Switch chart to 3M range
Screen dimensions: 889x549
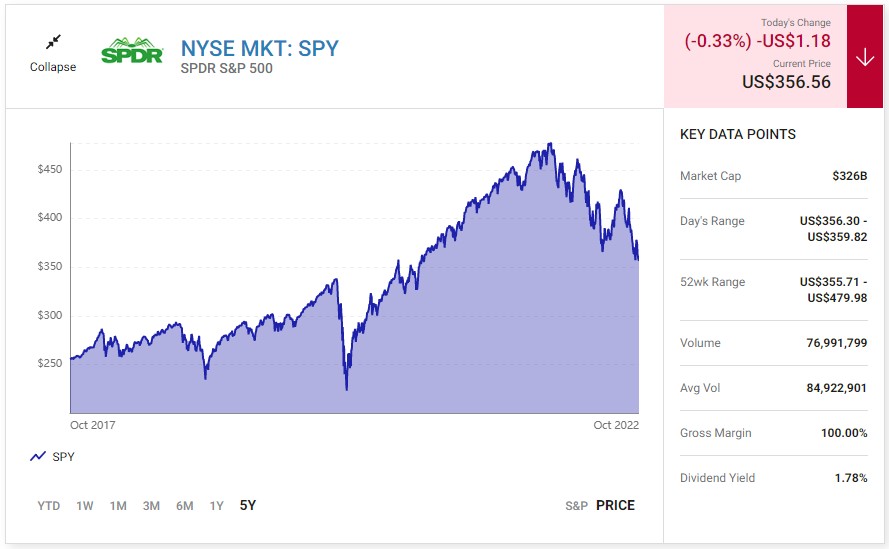(151, 506)
